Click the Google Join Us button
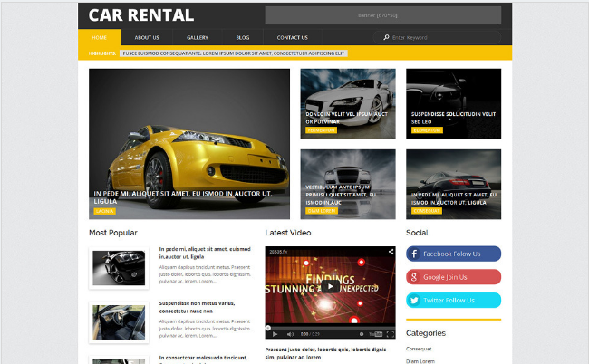This screenshot has height=364, width=589. (x=453, y=277)
